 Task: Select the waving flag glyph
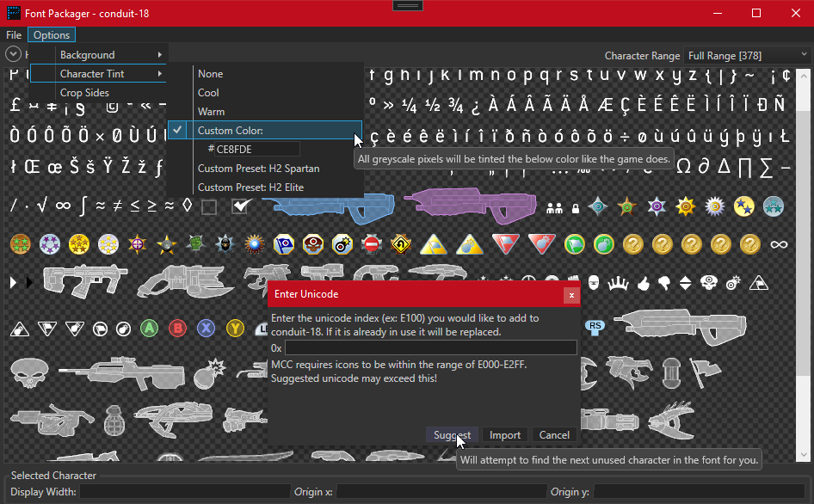click(x=706, y=372)
